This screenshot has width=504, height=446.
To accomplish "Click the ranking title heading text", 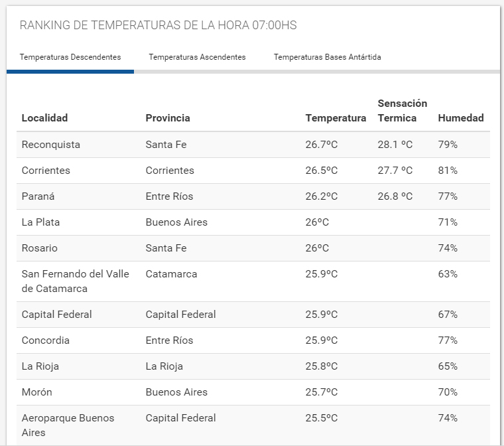I will click(158, 26).
